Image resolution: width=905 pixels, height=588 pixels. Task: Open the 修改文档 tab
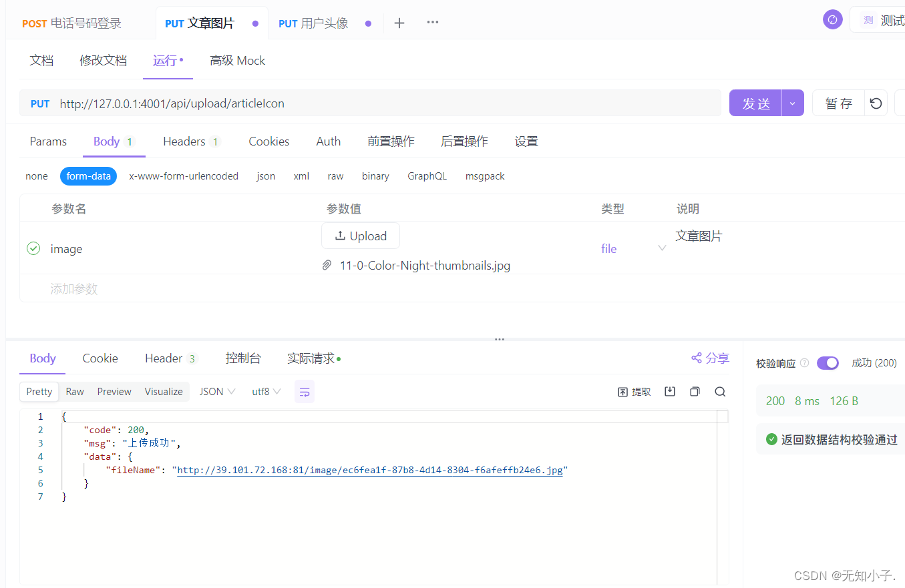[103, 61]
